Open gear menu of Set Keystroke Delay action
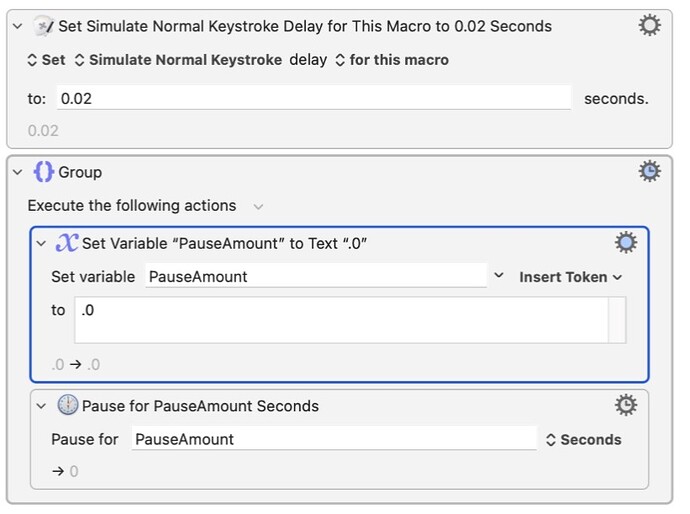 650,25
